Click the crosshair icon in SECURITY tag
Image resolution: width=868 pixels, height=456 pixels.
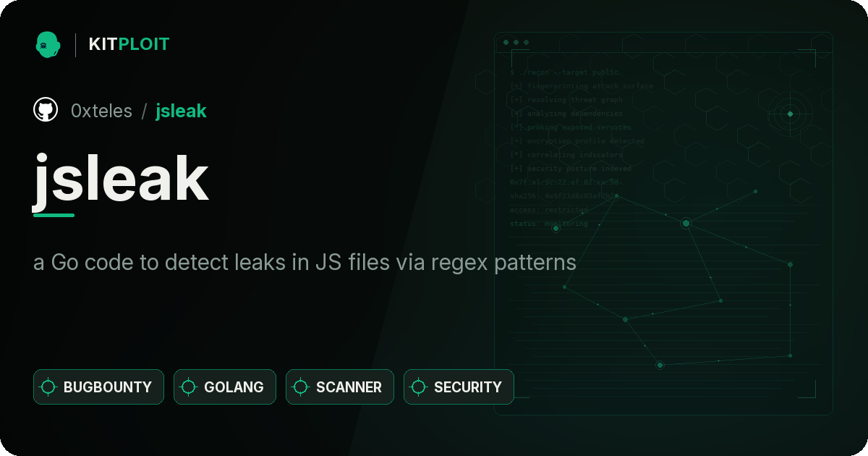419,387
